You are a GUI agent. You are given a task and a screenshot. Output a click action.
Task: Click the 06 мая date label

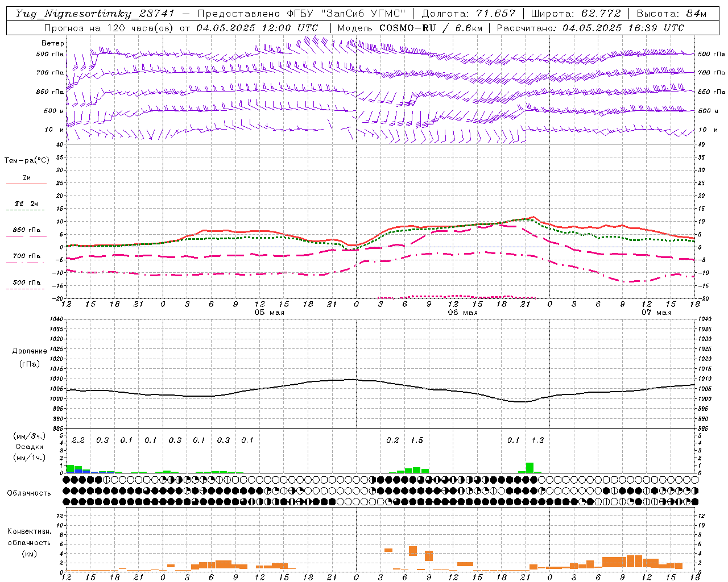pyautogui.click(x=462, y=313)
